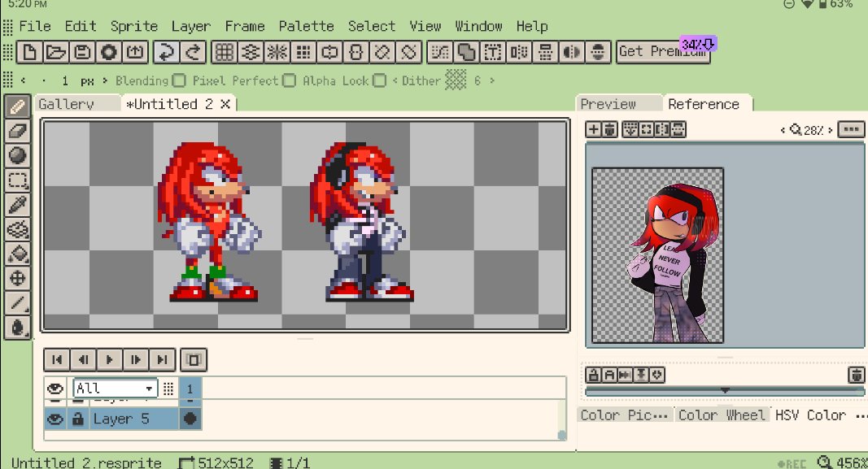The height and width of the screenshot is (469, 868).
Task: Select the Eraser tool
Action: point(17,132)
